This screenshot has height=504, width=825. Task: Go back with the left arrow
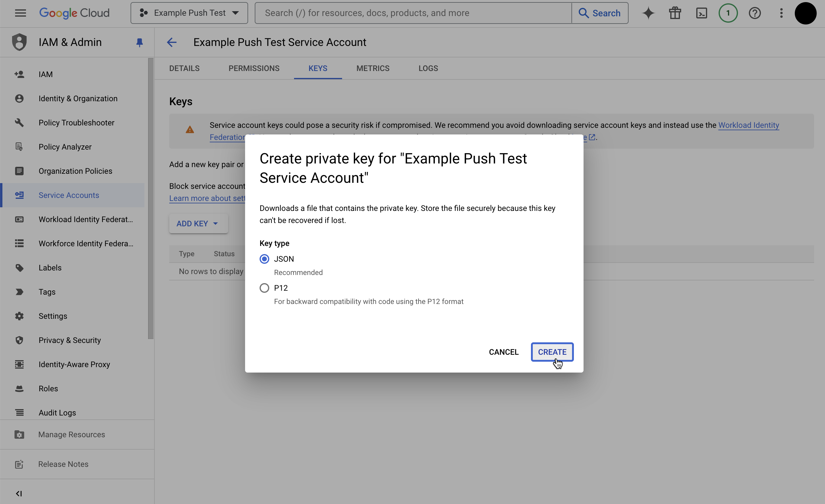[172, 42]
